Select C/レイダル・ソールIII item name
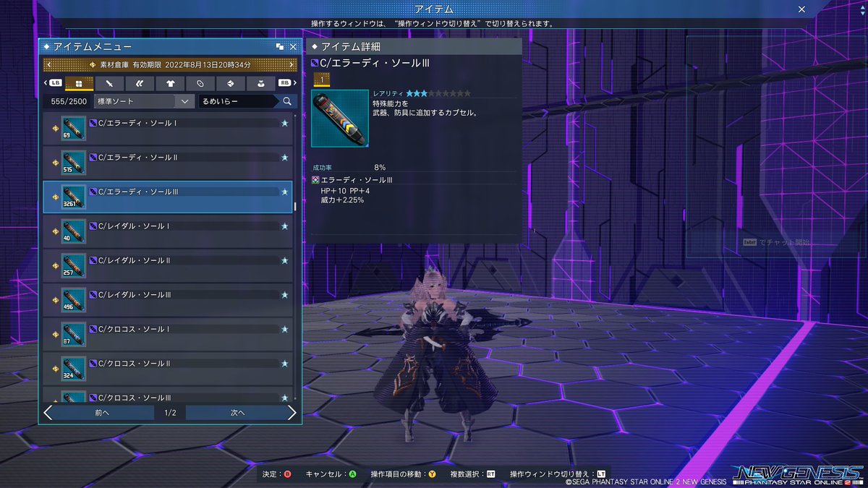This screenshot has height=488, width=868. (135, 295)
